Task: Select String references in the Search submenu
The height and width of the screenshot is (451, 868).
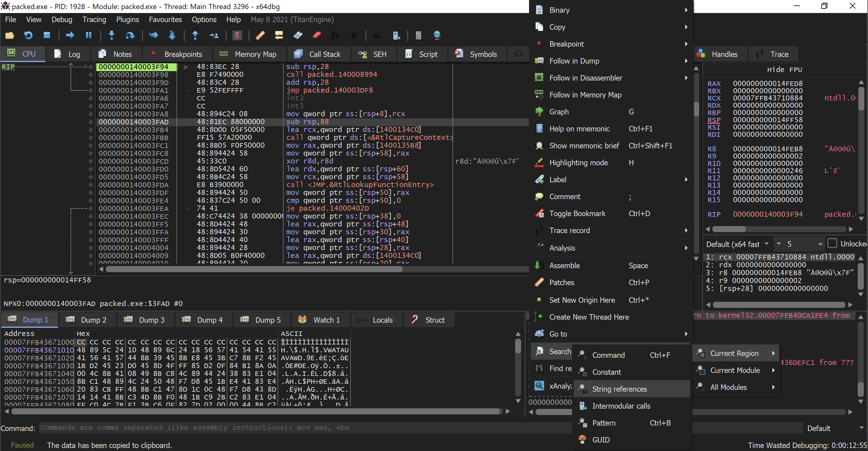Action: tap(631, 389)
